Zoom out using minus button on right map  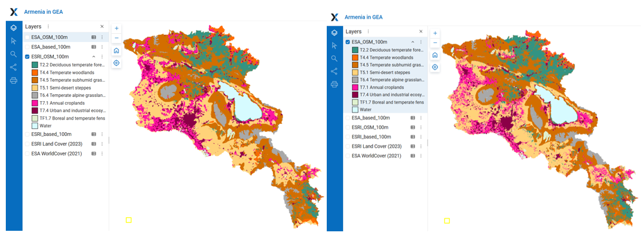tap(435, 42)
